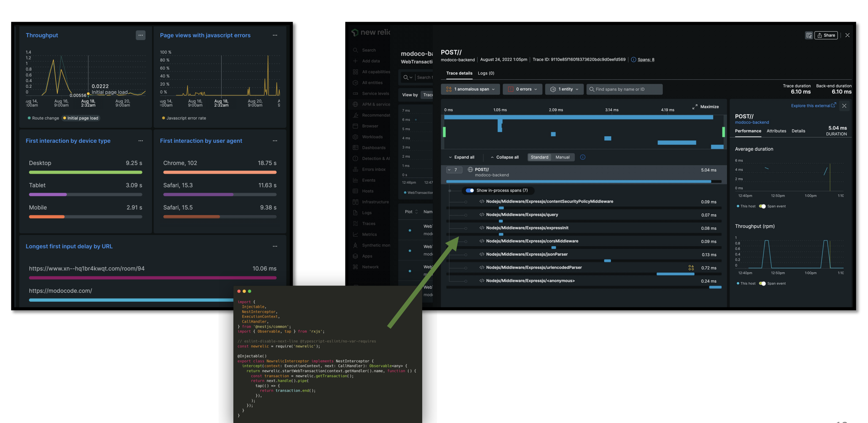Click Expand all spans button
Screen dimensions: 868x423
tap(462, 157)
